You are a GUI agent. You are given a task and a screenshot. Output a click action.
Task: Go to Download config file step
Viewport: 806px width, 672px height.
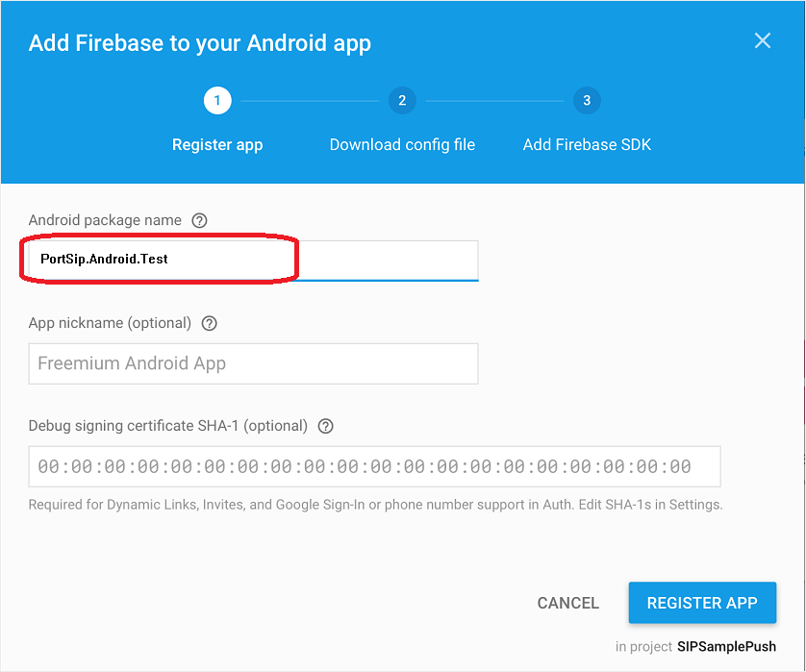[402, 145]
